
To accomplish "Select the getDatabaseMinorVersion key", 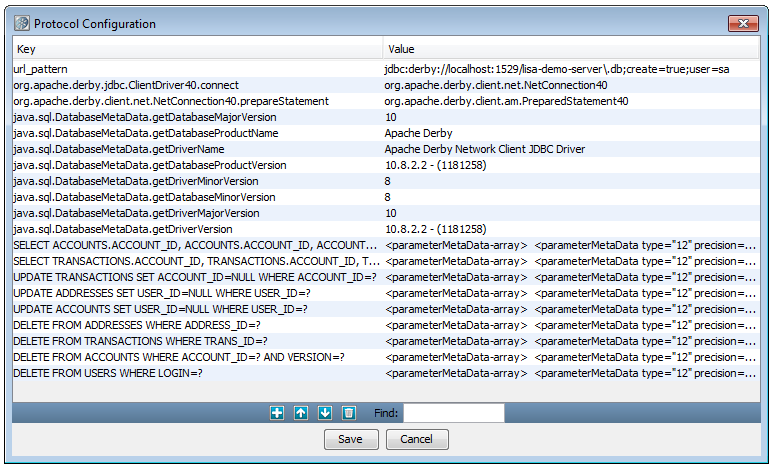I will click(198, 197).
